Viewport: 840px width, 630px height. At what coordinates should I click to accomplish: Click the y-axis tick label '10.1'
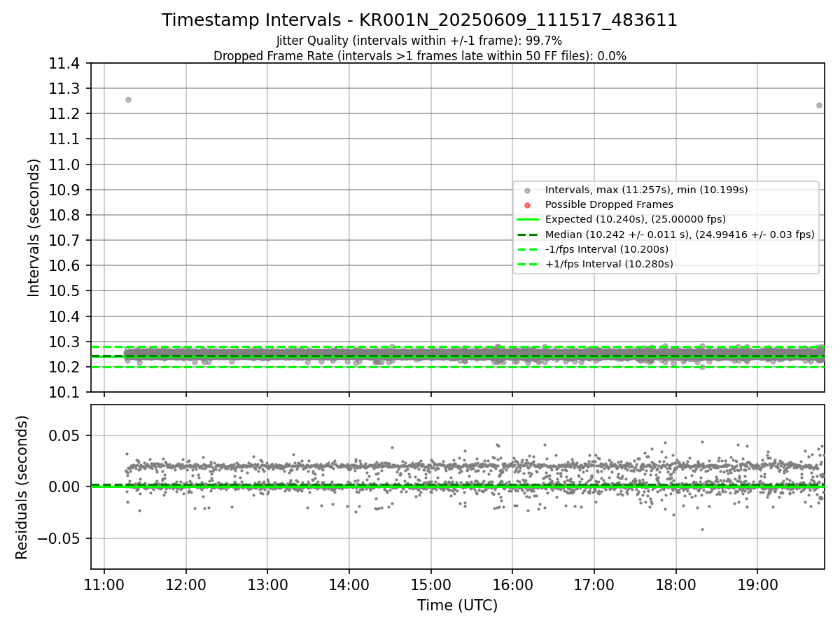tap(64, 392)
